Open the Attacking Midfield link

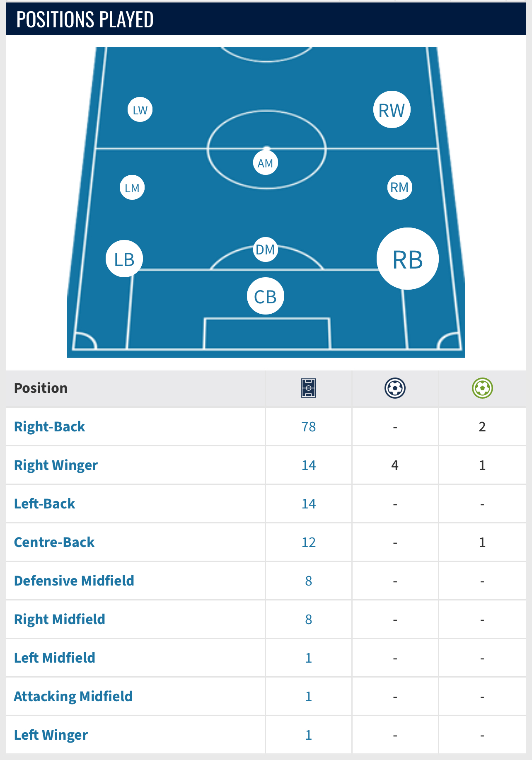click(x=73, y=696)
